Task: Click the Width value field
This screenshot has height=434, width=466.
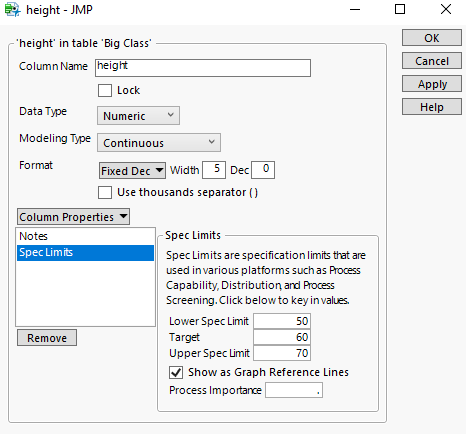Action: coord(214,170)
